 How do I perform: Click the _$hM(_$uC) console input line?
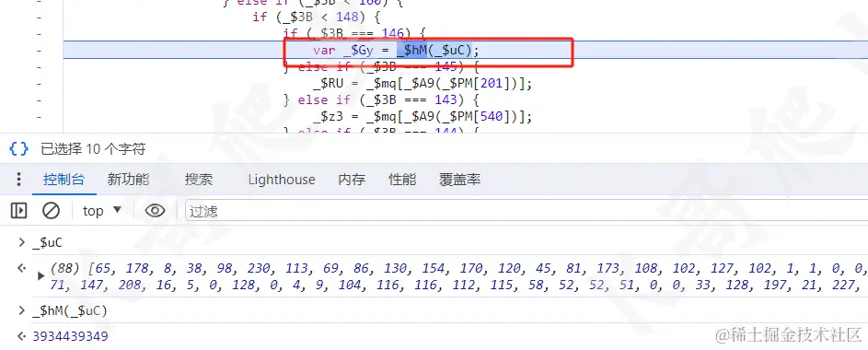70,311
